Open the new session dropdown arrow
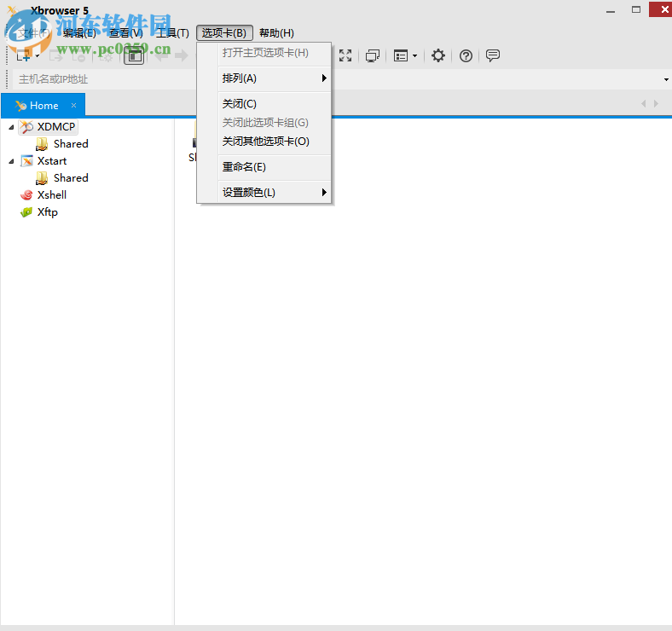Screen dimensions: 672x631 click(x=38, y=56)
